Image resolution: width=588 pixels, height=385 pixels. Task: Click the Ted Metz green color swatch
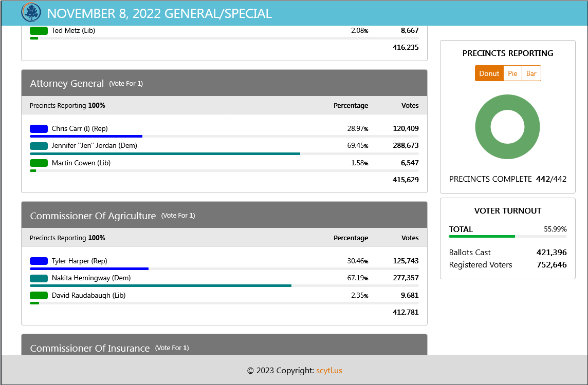[39, 31]
